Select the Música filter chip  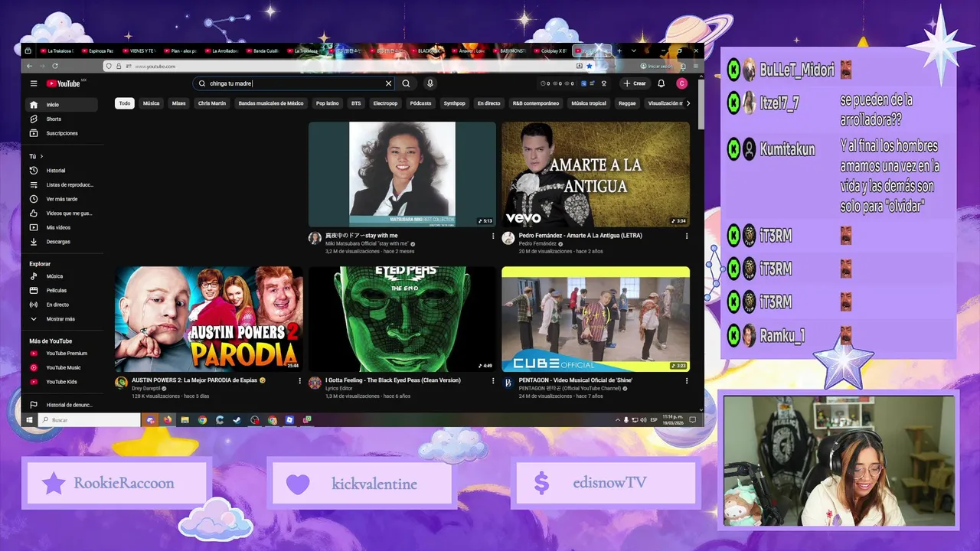coord(152,103)
